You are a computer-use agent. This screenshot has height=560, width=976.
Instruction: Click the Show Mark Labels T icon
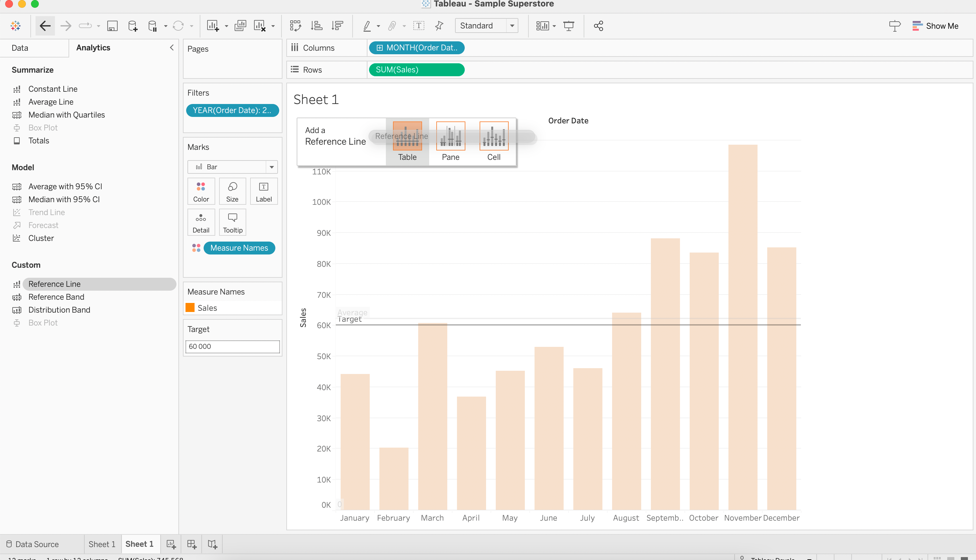click(419, 26)
